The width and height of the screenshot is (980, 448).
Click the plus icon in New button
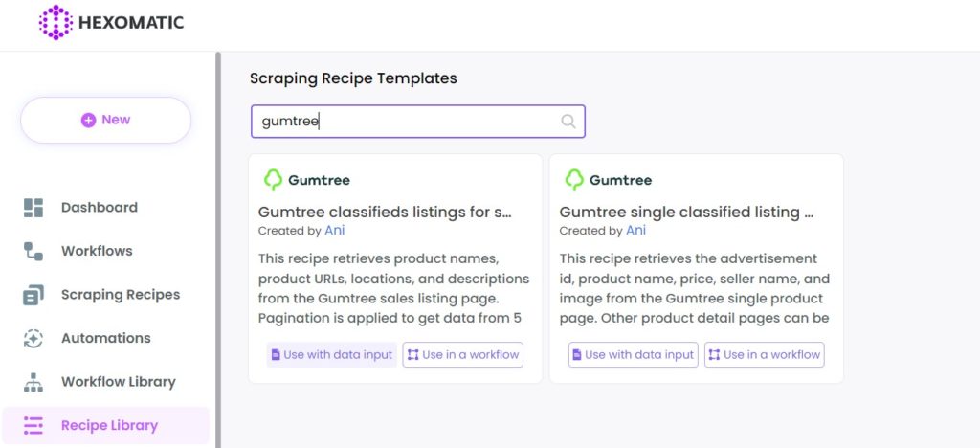(89, 120)
